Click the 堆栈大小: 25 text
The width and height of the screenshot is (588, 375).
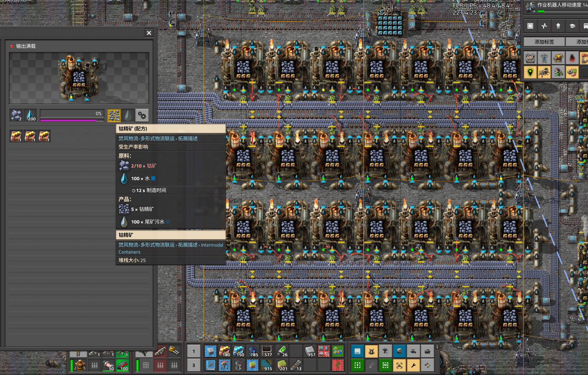(132, 260)
